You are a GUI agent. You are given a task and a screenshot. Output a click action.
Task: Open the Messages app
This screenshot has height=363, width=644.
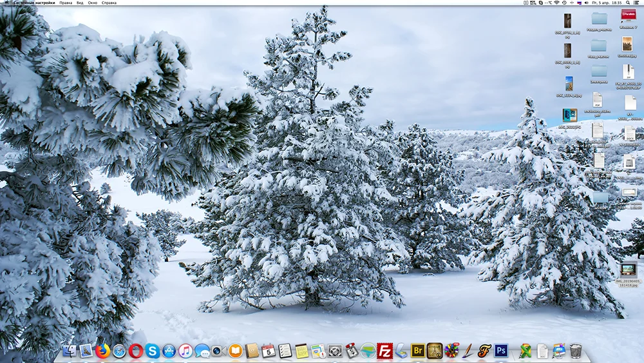click(202, 351)
